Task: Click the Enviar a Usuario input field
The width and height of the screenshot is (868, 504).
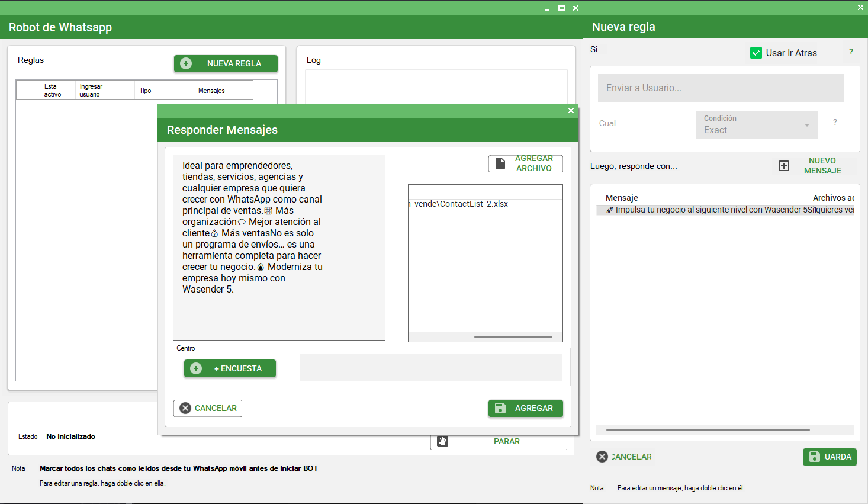Action: 721,88
